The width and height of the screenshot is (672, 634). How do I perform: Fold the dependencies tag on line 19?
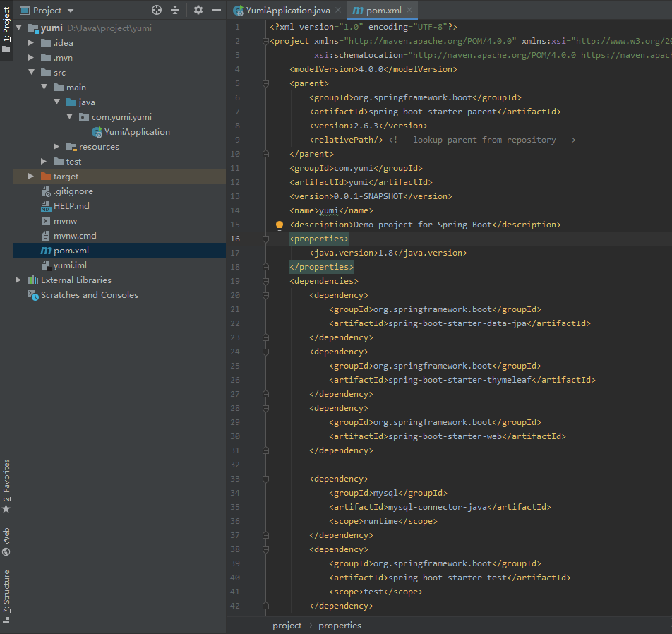tap(265, 281)
